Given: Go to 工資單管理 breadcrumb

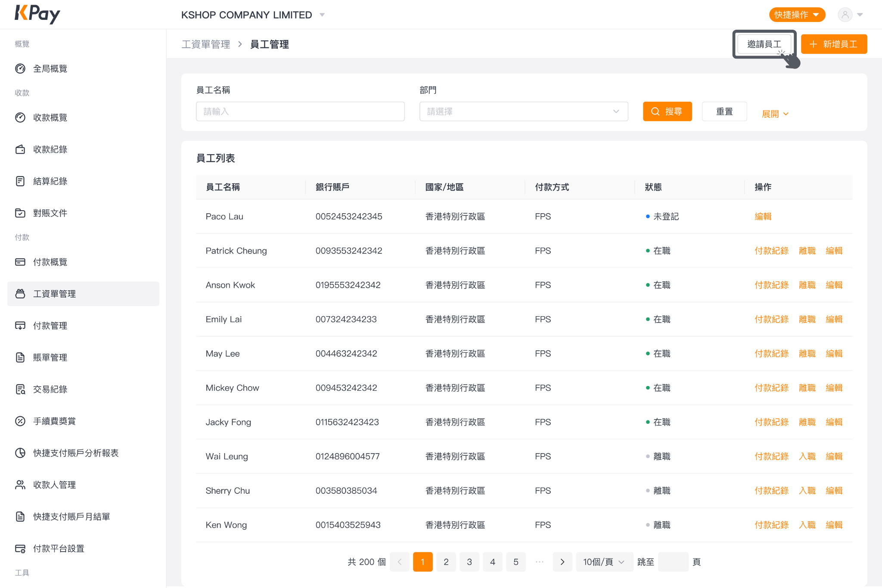Looking at the screenshot, I should coord(206,44).
